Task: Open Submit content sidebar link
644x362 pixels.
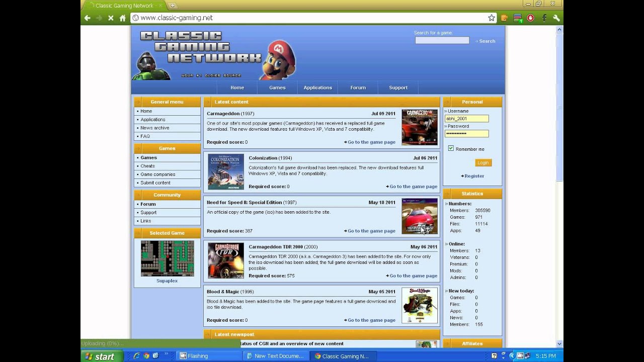Action: (155, 183)
